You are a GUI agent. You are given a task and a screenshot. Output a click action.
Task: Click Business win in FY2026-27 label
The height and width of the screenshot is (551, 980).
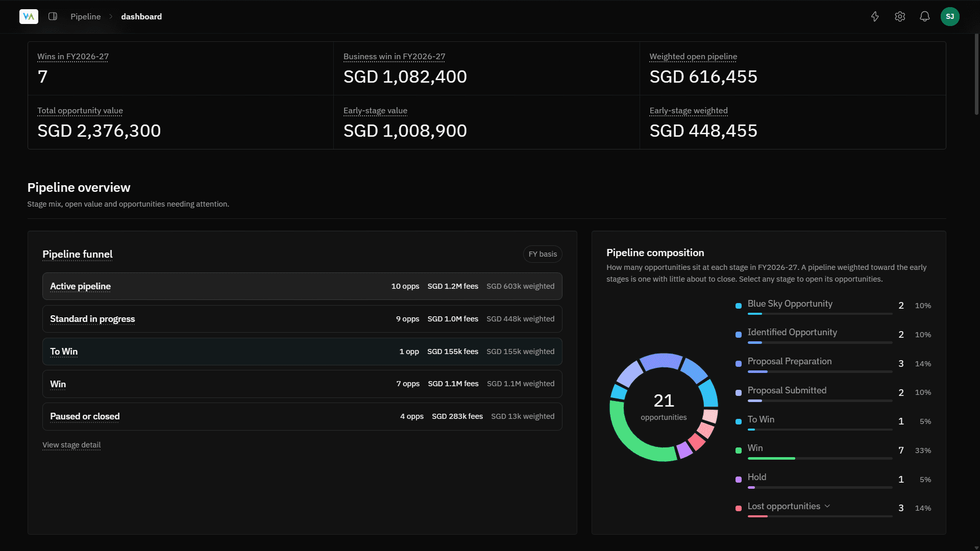point(394,57)
